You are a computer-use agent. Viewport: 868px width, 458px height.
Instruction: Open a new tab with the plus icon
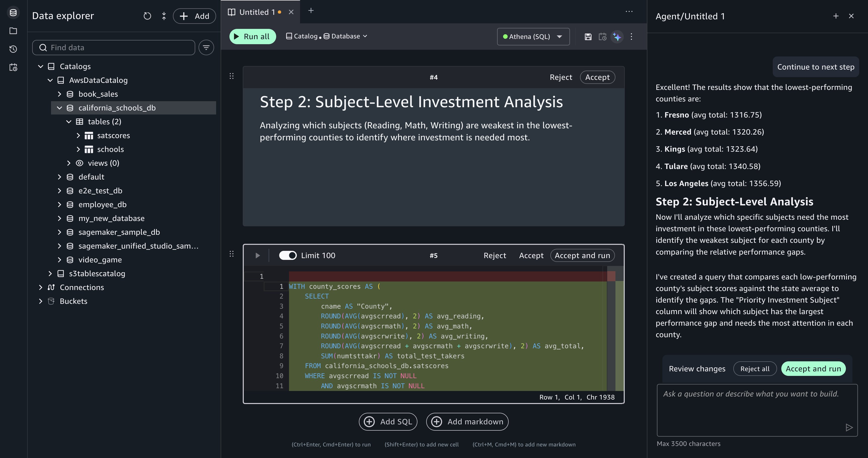311,11
